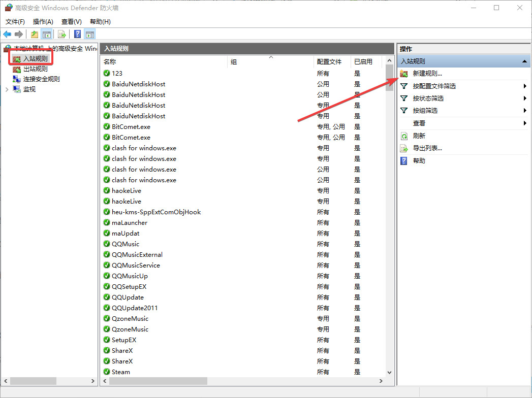Click the export icon beside 导出列表
Image resolution: width=532 pixels, height=398 pixels.
(404, 148)
